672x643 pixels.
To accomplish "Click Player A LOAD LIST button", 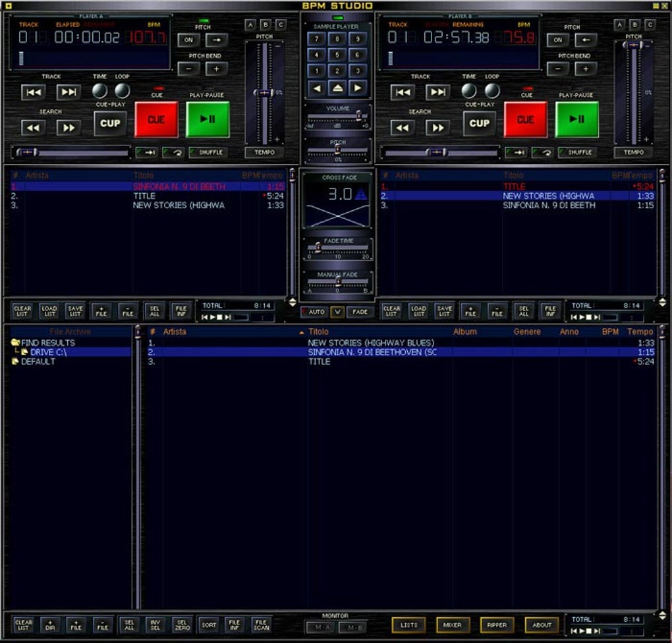I will (x=49, y=311).
